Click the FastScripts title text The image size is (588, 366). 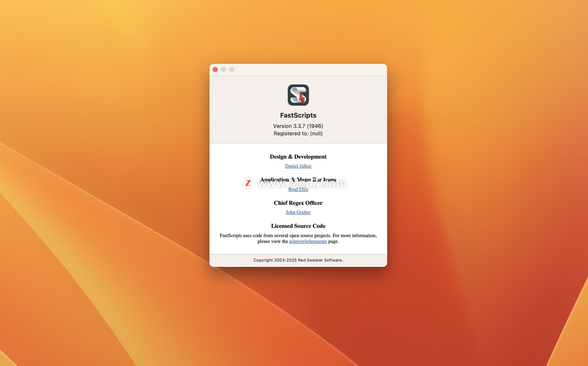[x=298, y=115]
